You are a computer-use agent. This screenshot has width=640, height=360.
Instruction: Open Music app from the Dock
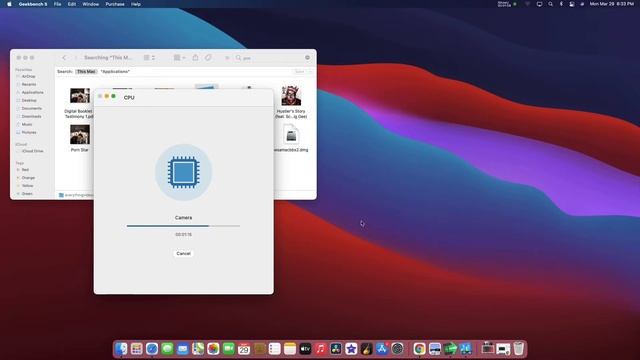click(320, 349)
